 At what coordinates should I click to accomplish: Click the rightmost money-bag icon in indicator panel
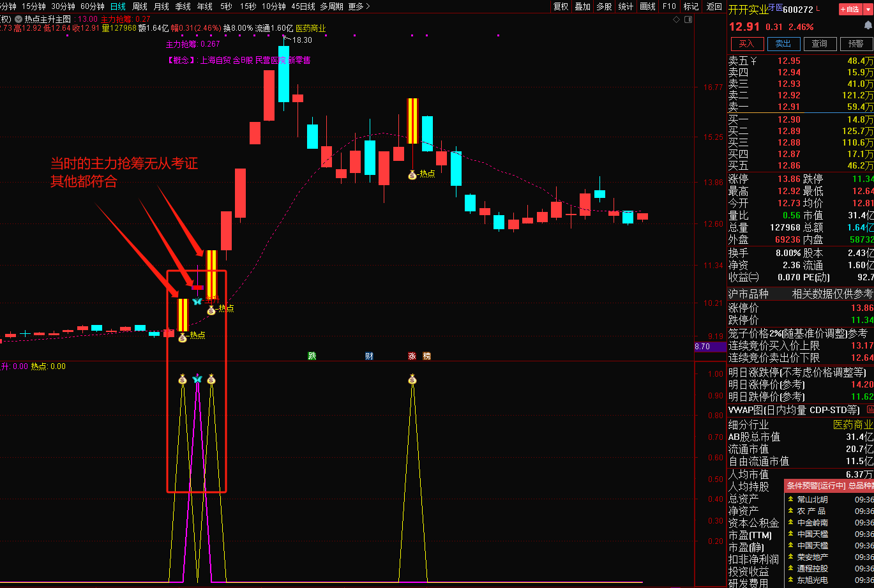click(x=412, y=379)
